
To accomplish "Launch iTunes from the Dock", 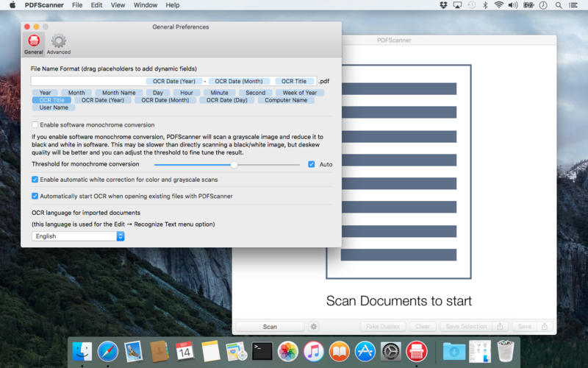I will coord(314,352).
